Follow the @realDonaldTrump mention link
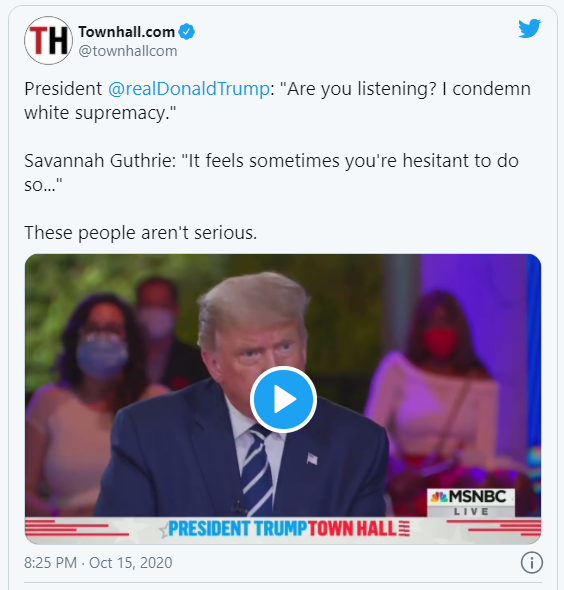 coord(189,89)
